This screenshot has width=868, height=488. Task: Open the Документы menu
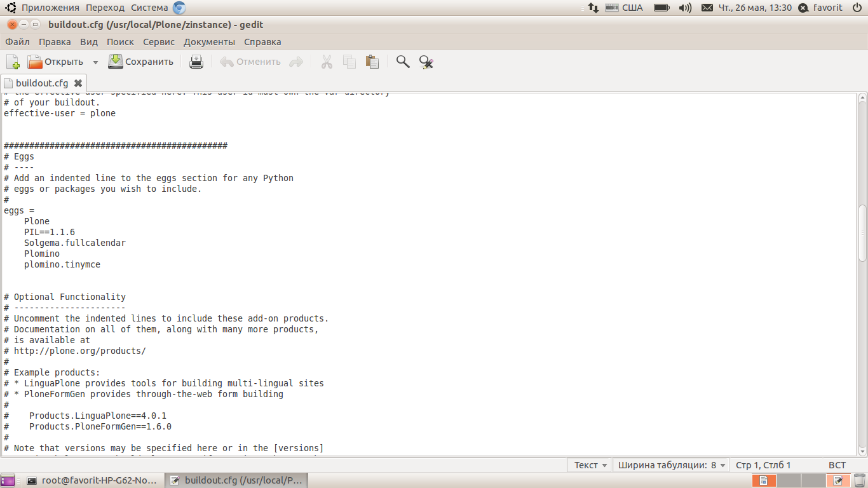(x=210, y=42)
